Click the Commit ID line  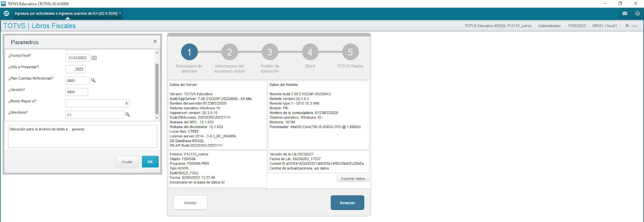(317, 163)
